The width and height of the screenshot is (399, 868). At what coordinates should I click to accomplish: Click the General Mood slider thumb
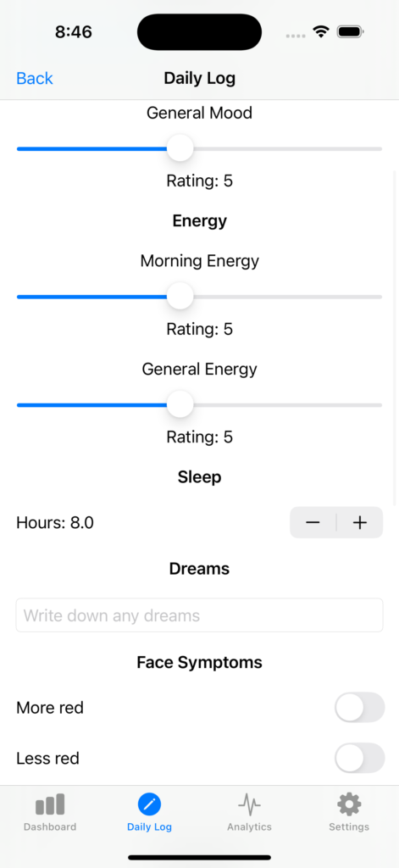[180, 148]
